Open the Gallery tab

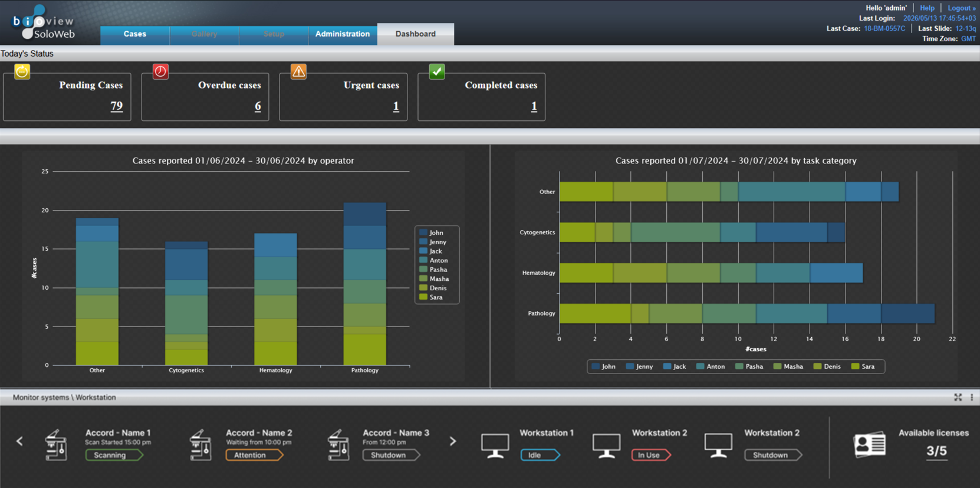(204, 34)
